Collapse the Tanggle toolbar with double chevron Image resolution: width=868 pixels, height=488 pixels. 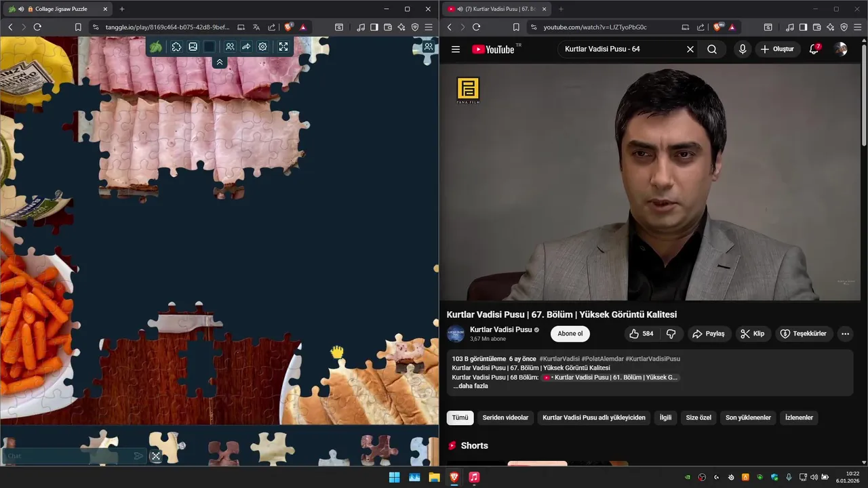coord(220,62)
